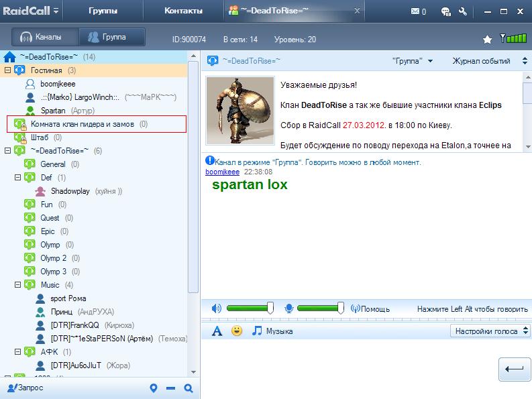This screenshot has width=532, height=399.
Task: Close the ~=DeadToRise=~ tab
Action: pos(357,11)
